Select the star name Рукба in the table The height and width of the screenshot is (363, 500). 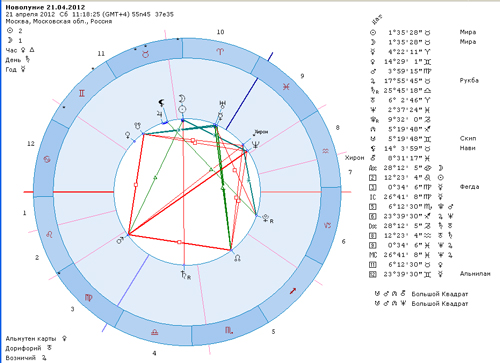(x=469, y=80)
